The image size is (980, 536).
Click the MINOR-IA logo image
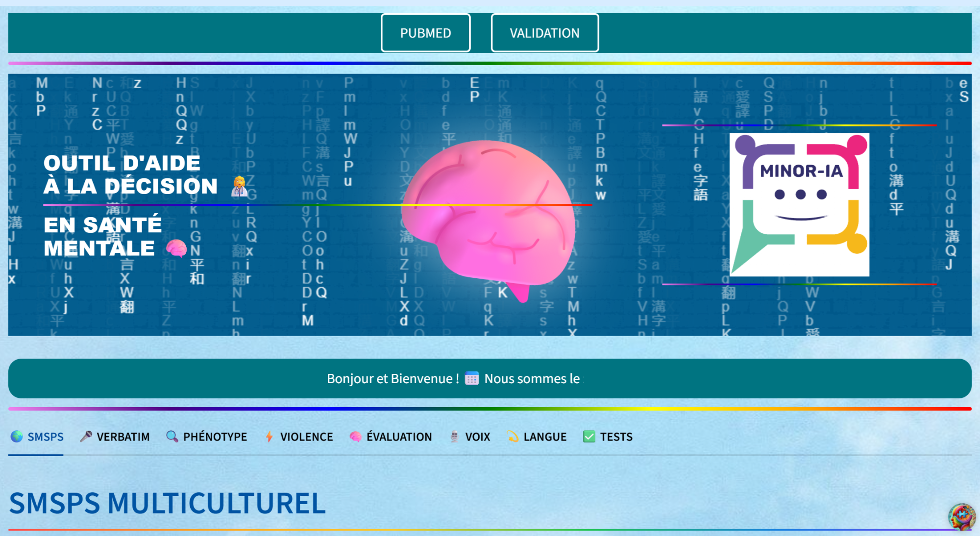[x=799, y=204]
